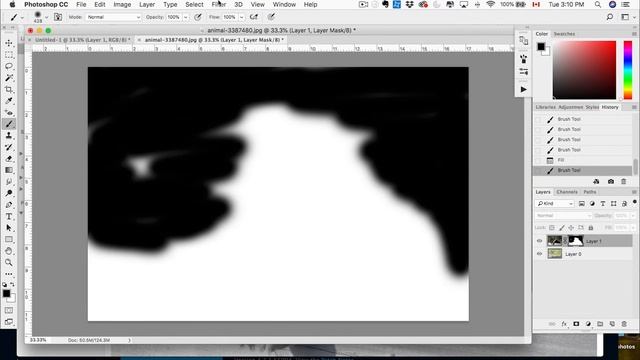Pick a color in the red color field

pos(584,70)
